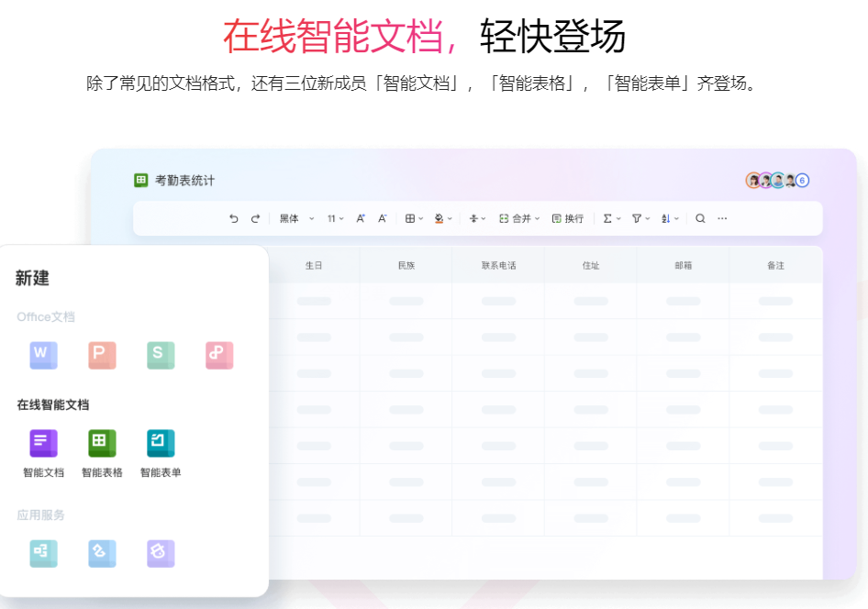Open the font size 11 dropdown
868x609 pixels.
click(x=336, y=218)
